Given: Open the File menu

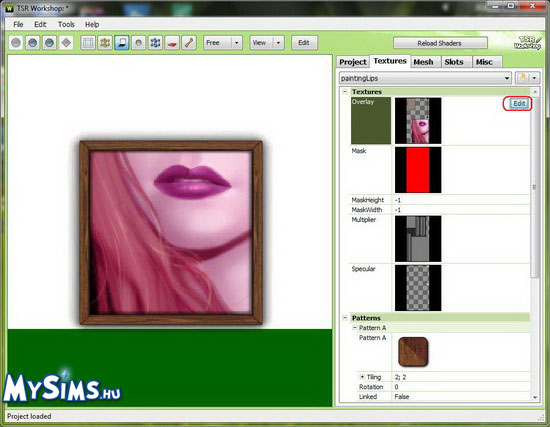Looking at the screenshot, I should 18,24.
